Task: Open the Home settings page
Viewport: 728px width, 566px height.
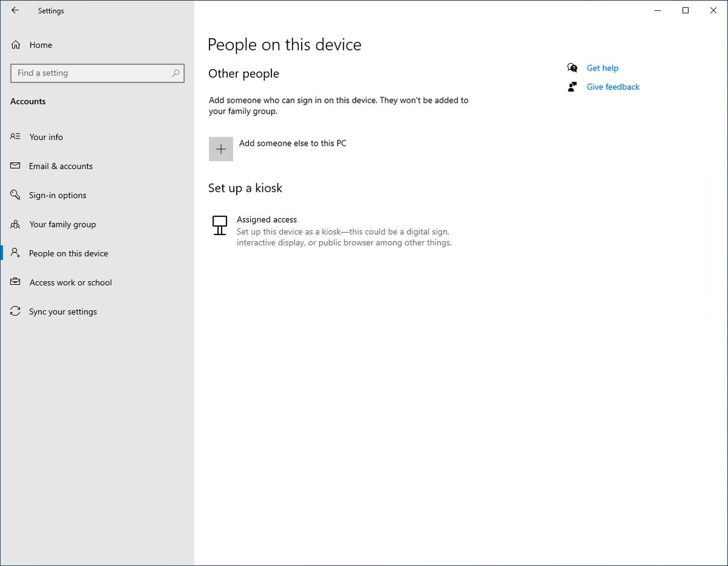Action: click(x=97, y=45)
